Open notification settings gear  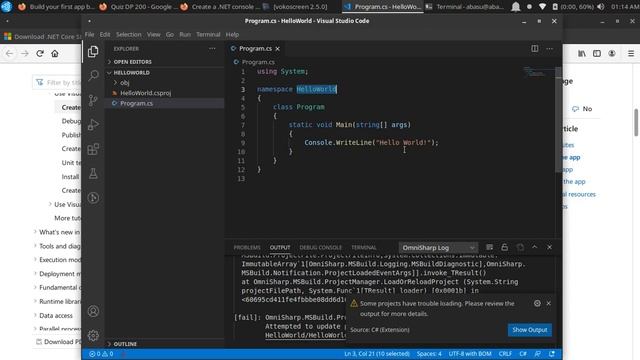click(x=537, y=303)
